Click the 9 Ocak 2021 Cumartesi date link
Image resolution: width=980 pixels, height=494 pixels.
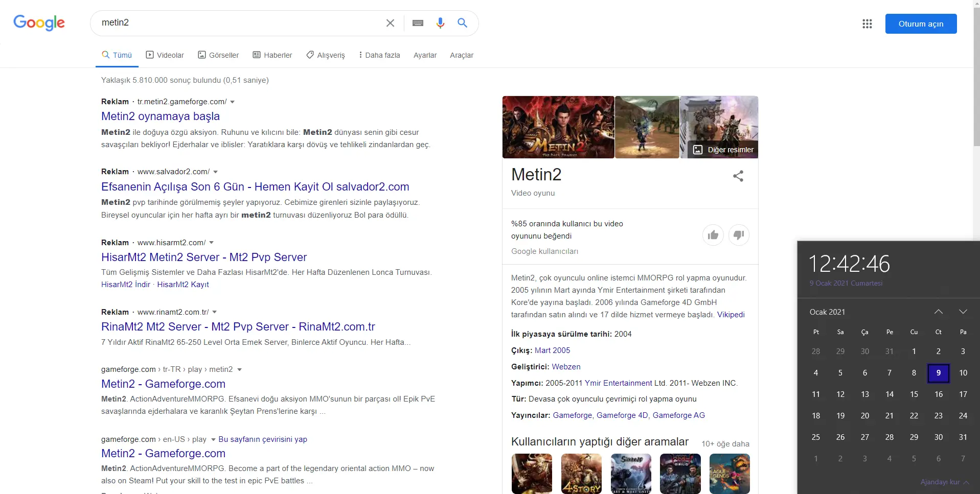[x=846, y=283]
